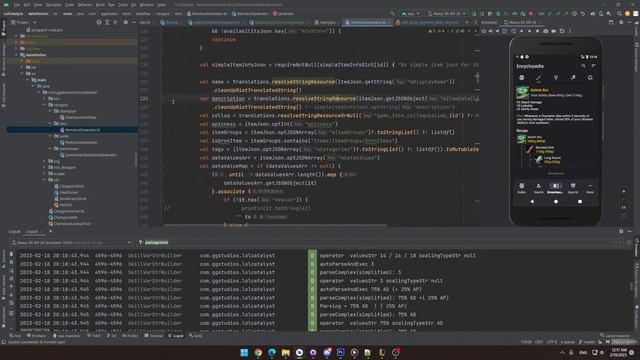Open the Refactor menu
640x360 pixels.
85,4
